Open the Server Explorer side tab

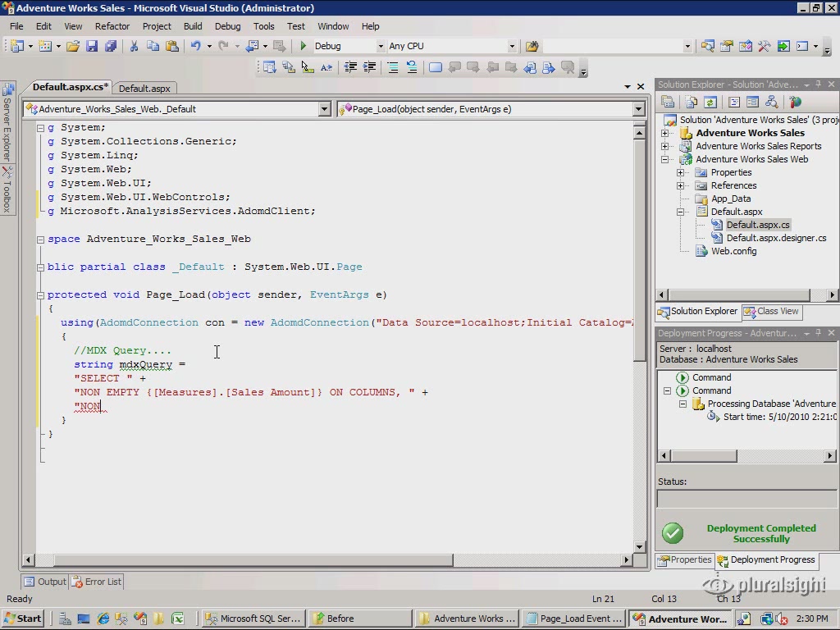[7, 122]
